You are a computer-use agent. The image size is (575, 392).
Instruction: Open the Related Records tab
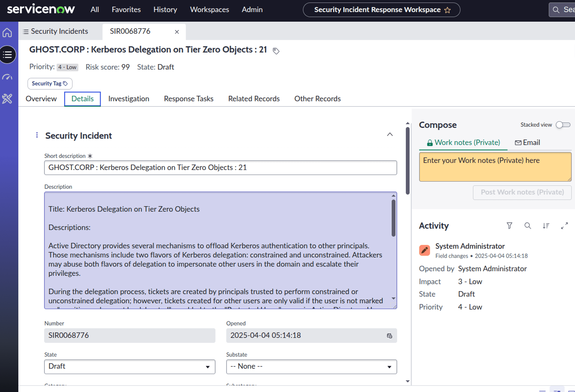click(254, 99)
